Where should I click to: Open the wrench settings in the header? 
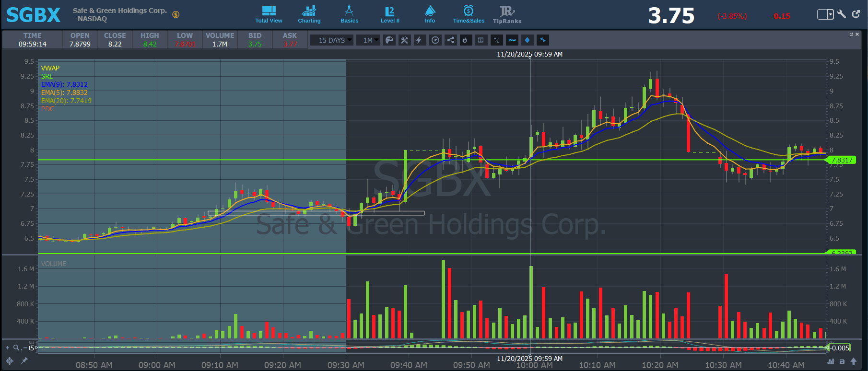[x=842, y=14]
